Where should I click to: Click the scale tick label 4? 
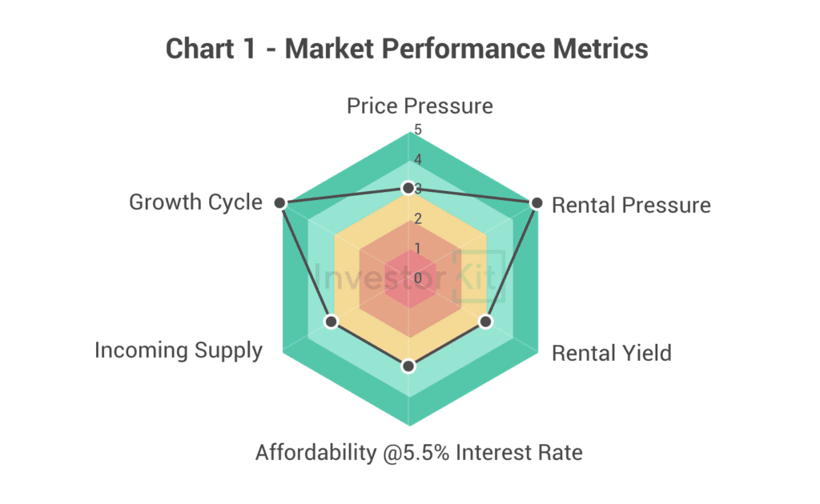417,158
